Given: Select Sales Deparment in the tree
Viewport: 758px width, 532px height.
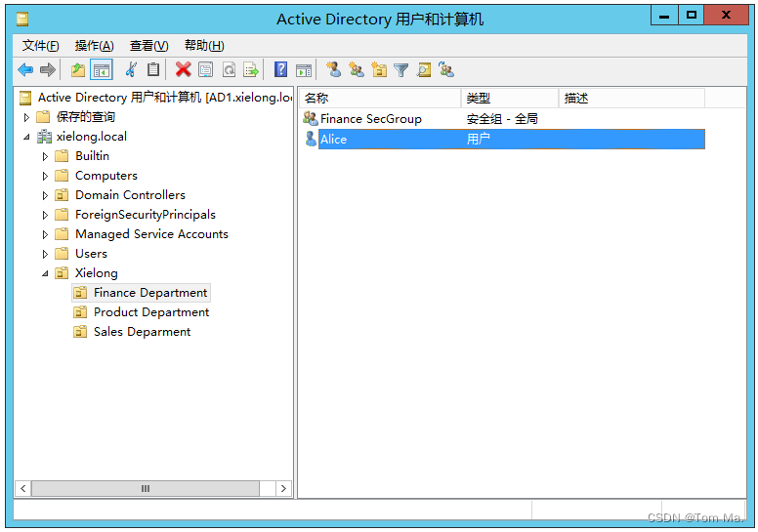Looking at the screenshot, I should (x=143, y=332).
